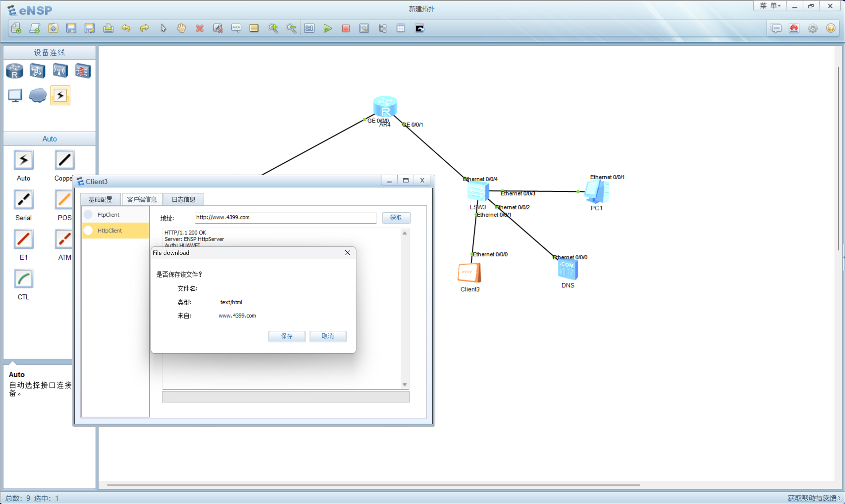
Task: Close the File download dialog
Action: coord(348,253)
